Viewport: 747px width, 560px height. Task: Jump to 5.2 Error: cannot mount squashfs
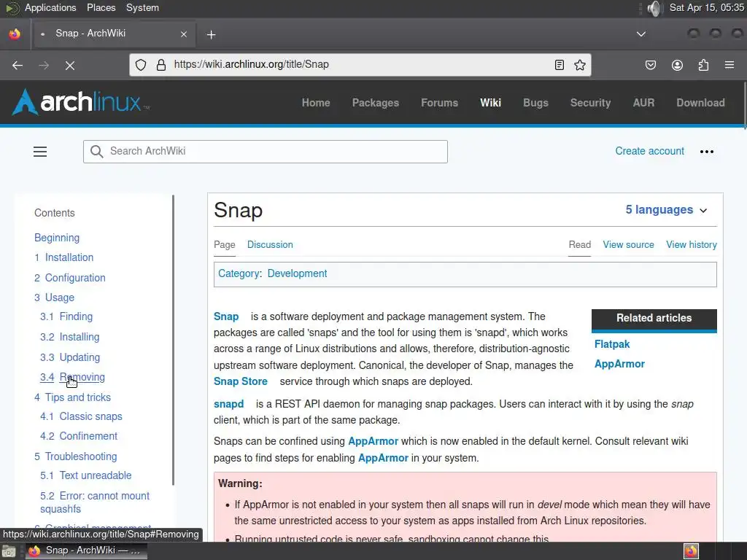[x=94, y=502]
